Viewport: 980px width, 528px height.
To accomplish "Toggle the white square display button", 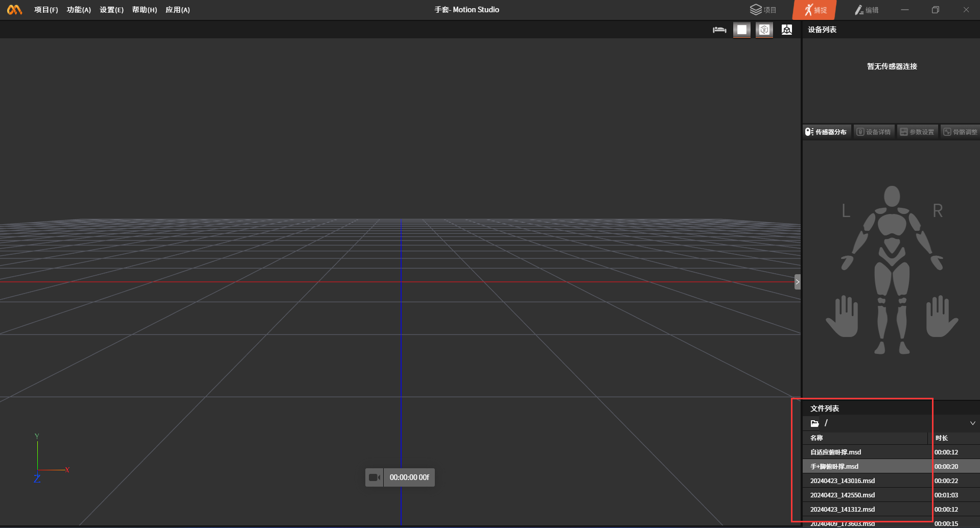I will pyautogui.click(x=742, y=30).
